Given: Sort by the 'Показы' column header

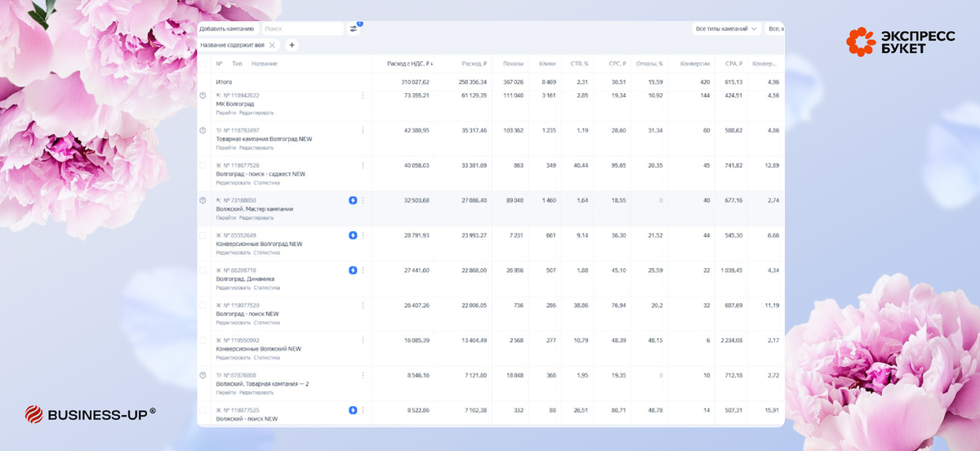Looking at the screenshot, I should [513, 63].
